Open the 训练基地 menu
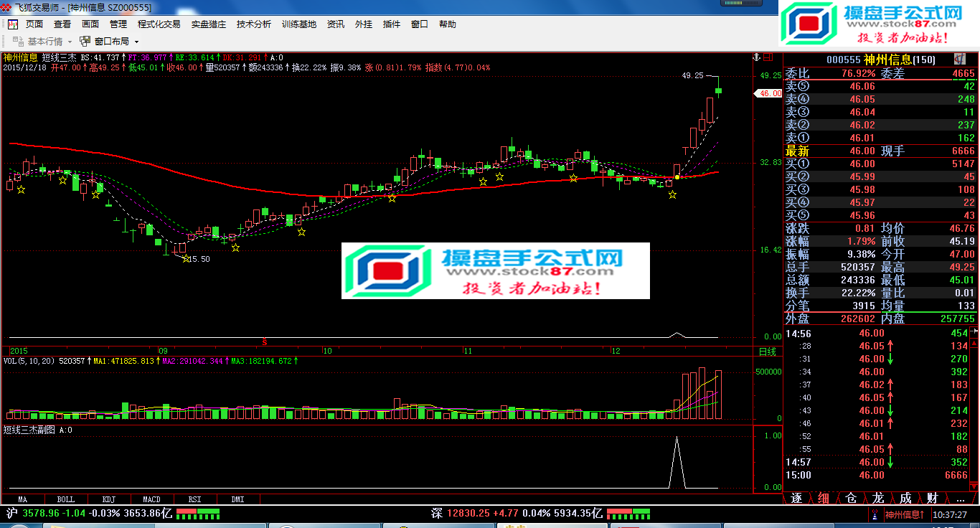 pyautogui.click(x=299, y=24)
